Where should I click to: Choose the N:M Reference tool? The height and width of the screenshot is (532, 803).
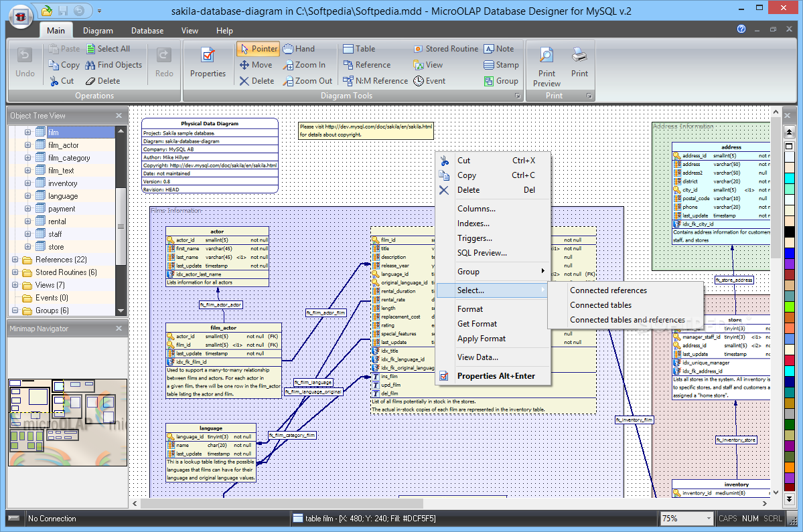pos(375,81)
